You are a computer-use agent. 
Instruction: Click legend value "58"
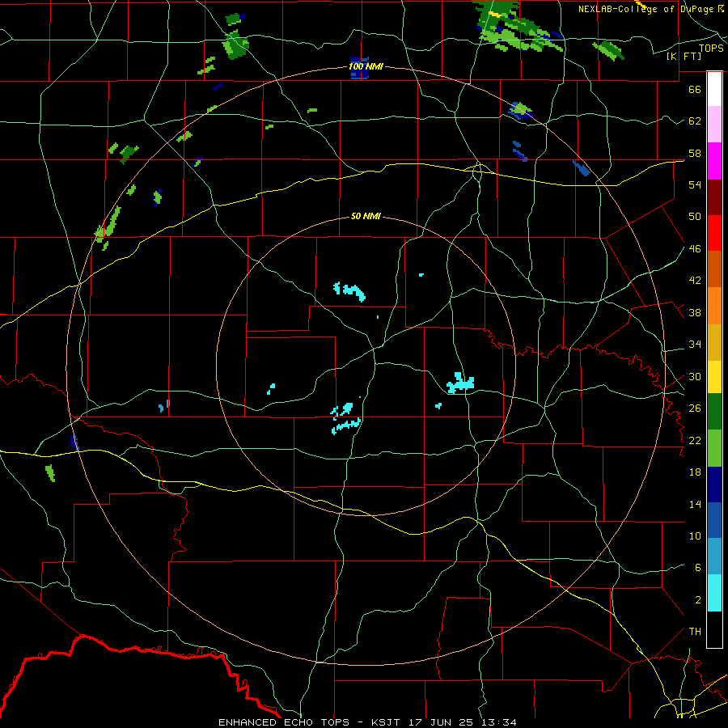coord(695,153)
